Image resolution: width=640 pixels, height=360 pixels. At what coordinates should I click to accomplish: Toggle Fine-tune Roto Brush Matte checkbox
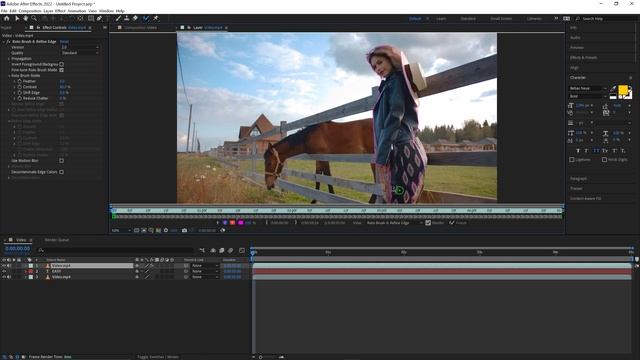(x=62, y=70)
